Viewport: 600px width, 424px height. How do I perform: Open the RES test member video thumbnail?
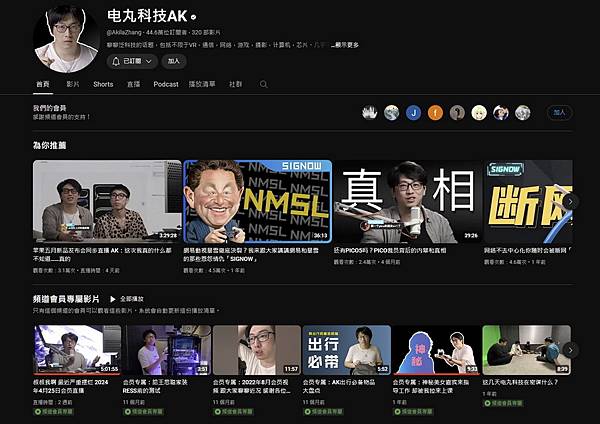tap(167, 350)
